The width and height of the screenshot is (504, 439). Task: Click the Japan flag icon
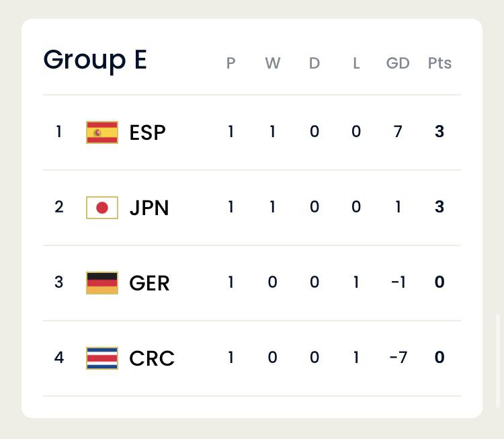102,208
